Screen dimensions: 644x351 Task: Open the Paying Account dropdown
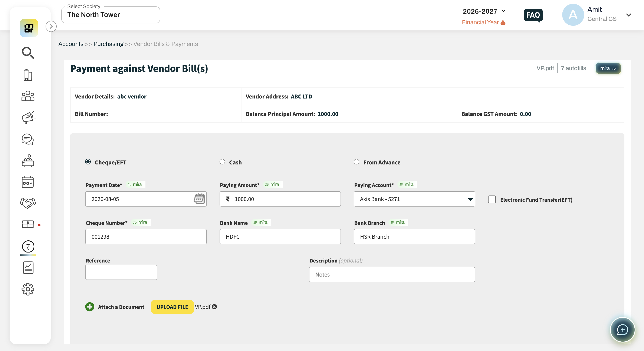tap(414, 199)
